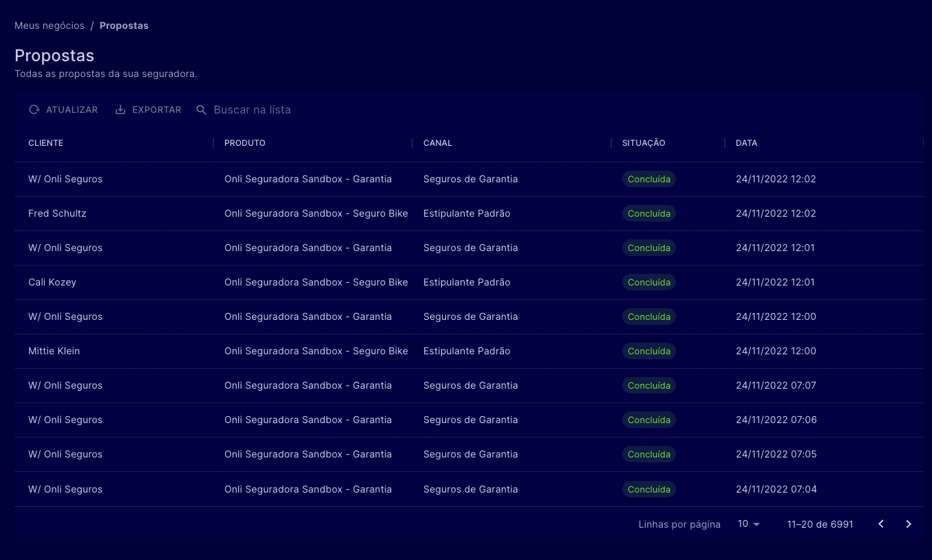932x560 pixels.
Task: Sort by the CANAL column header
Action: (438, 143)
